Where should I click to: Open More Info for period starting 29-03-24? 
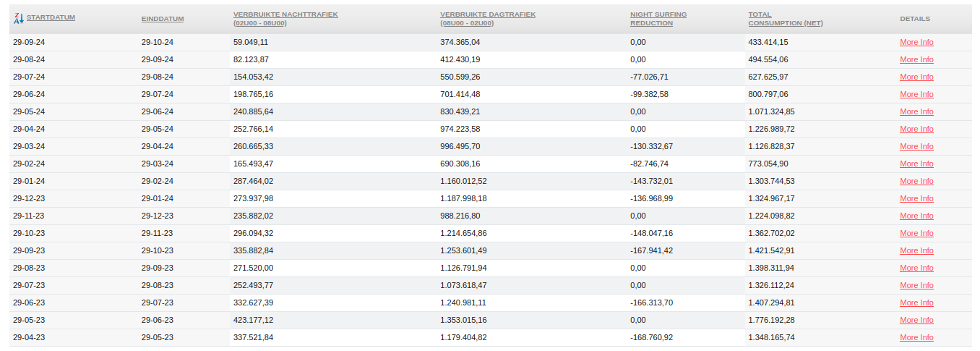click(x=916, y=146)
